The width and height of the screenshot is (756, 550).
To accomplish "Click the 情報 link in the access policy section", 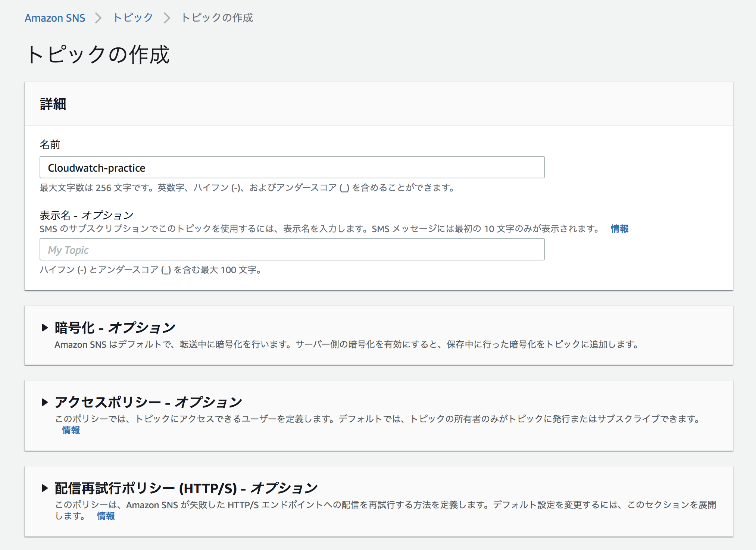I will coord(71,430).
